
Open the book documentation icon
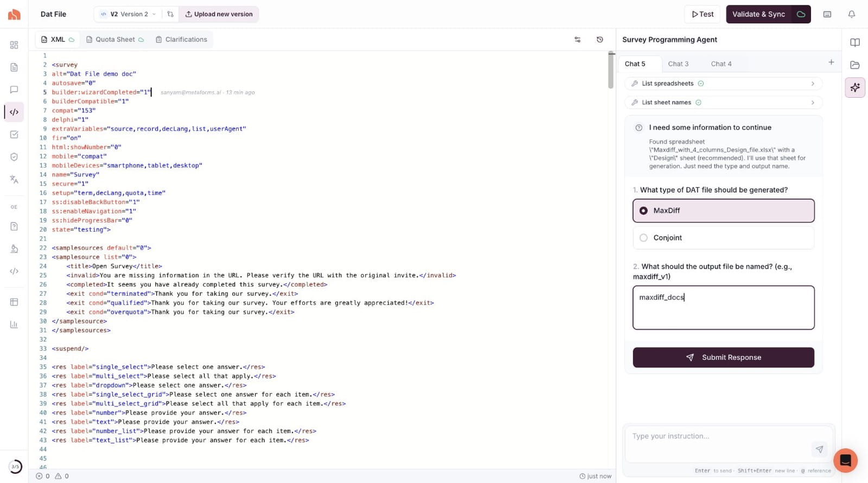(x=855, y=42)
